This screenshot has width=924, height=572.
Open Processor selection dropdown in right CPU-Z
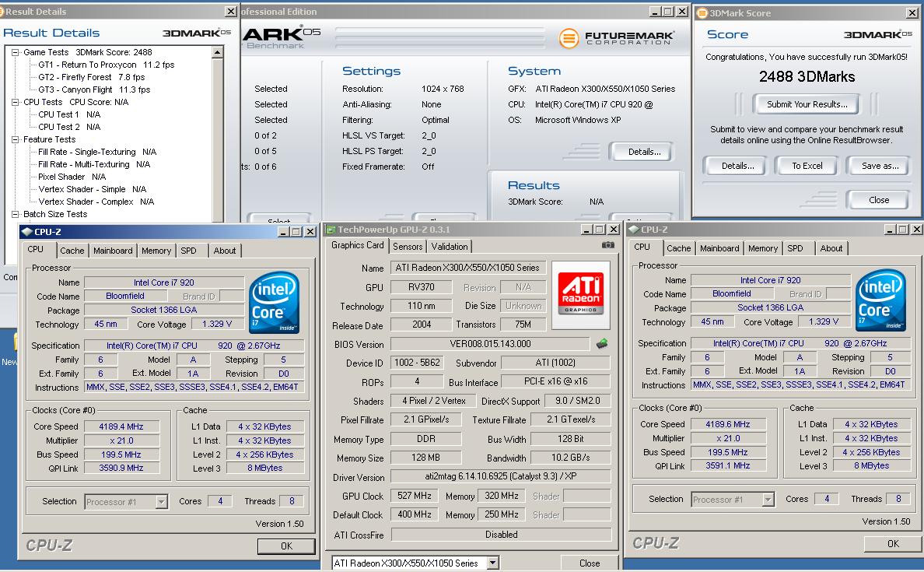click(768, 500)
